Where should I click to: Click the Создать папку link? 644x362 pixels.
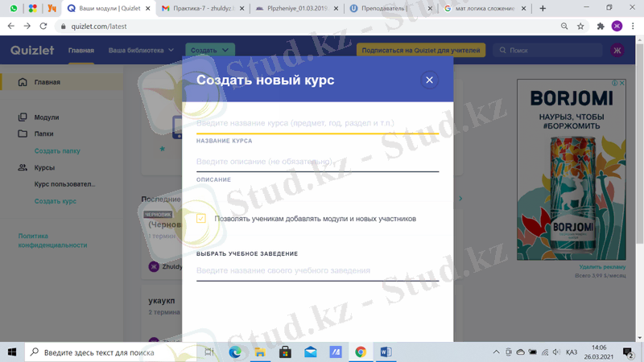click(57, 151)
